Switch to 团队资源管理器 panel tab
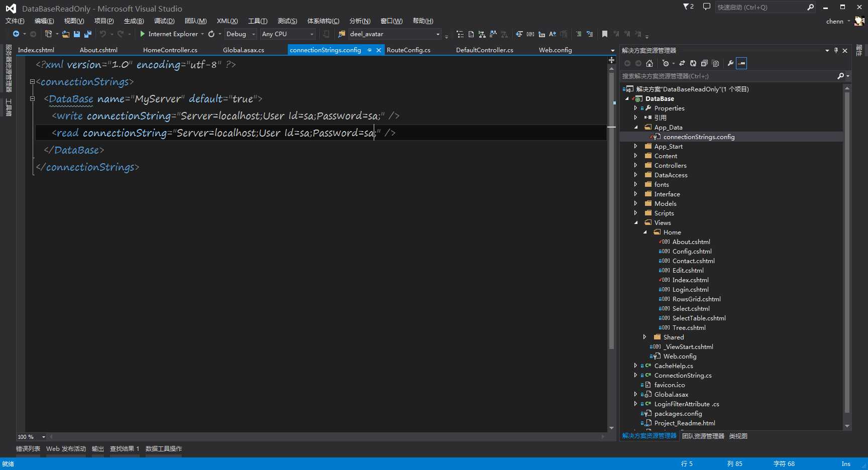This screenshot has height=470, width=868. coord(703,436)
